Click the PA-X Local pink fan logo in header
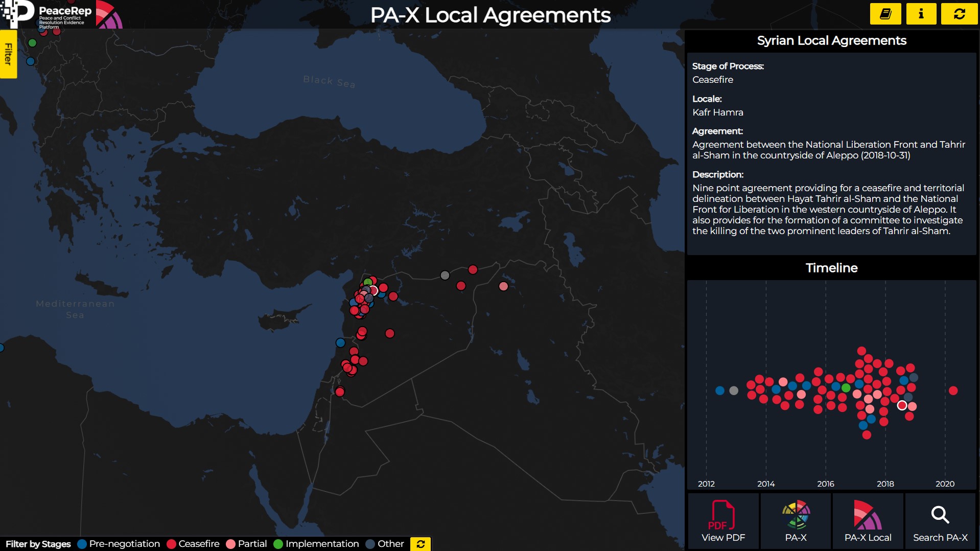 (x=109, y=14)
